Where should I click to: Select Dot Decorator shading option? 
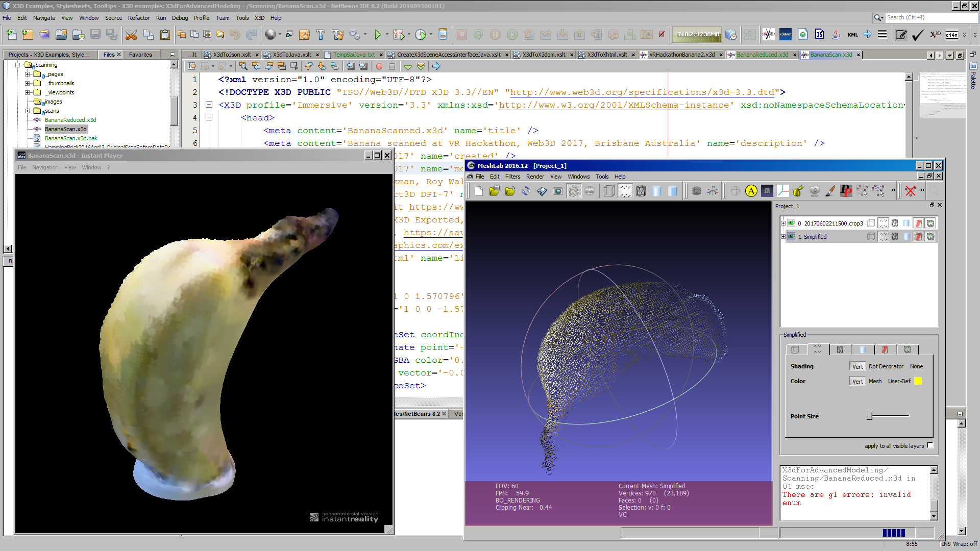(x=886, y=366)
